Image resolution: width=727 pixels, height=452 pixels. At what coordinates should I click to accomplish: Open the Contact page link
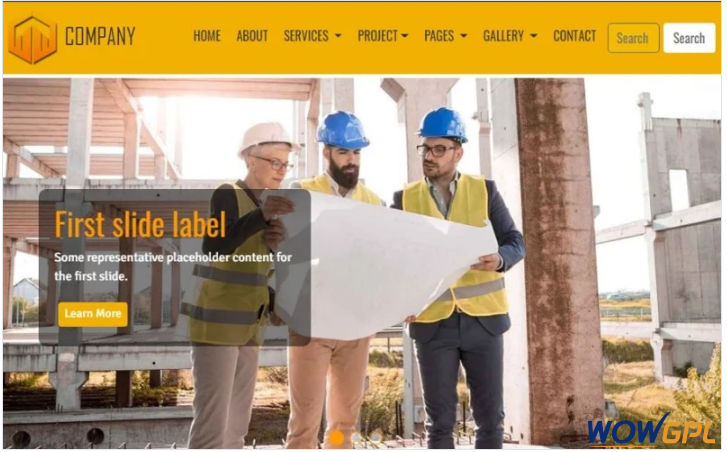[x=574, y=36]
